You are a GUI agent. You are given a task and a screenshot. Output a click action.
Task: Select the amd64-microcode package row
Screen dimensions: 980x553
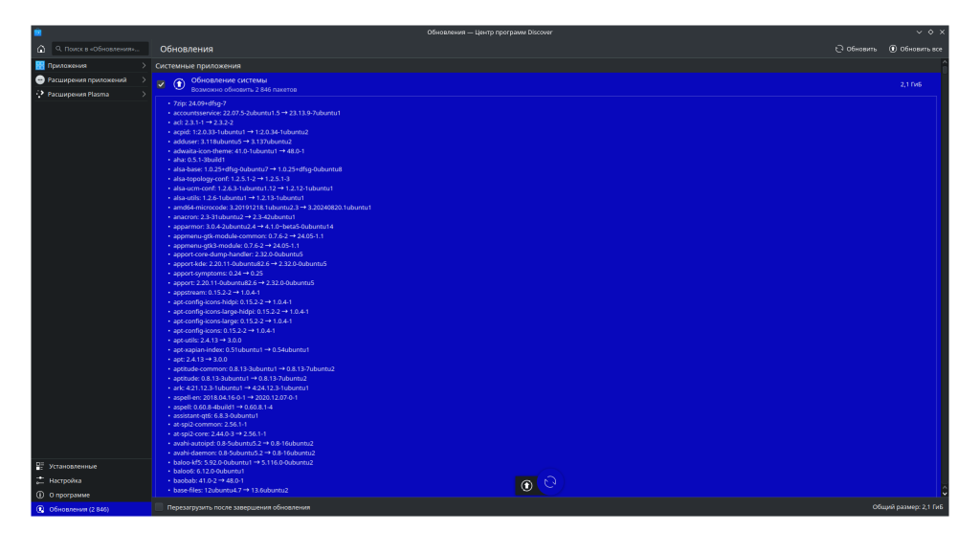click(272, 208)
